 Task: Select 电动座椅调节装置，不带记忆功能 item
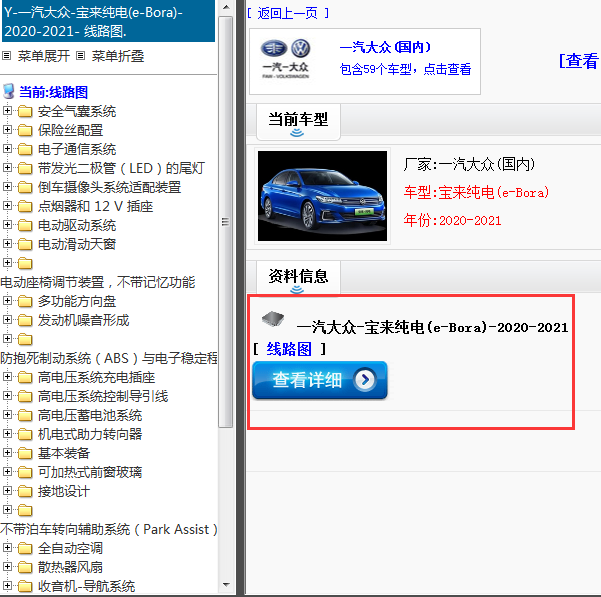pyautogui.click(x=98, y=282)
